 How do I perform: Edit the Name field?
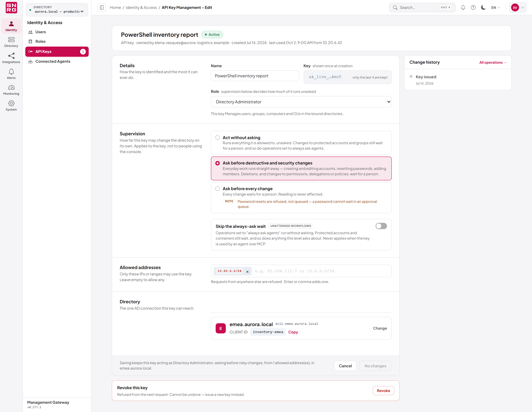pyautogui.click(x=255, y=76)
